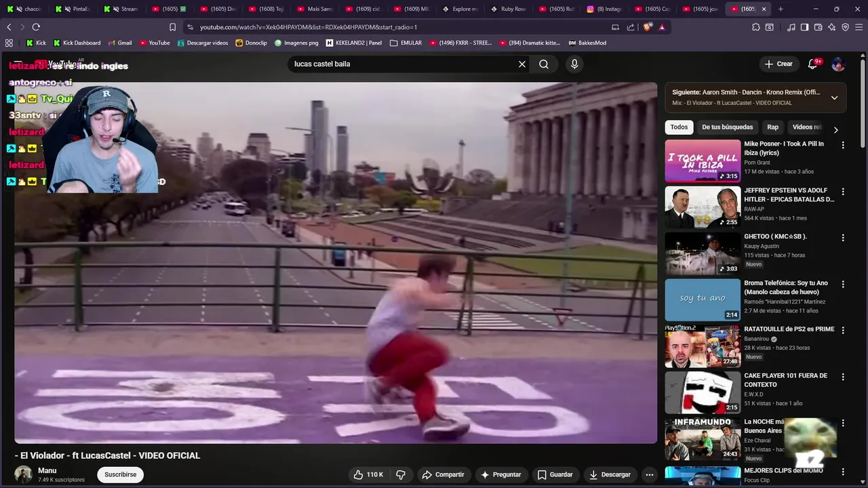Switch to the muted Stream Kick tab
This screenshot has height=488, width=868.
coord(121,9)
